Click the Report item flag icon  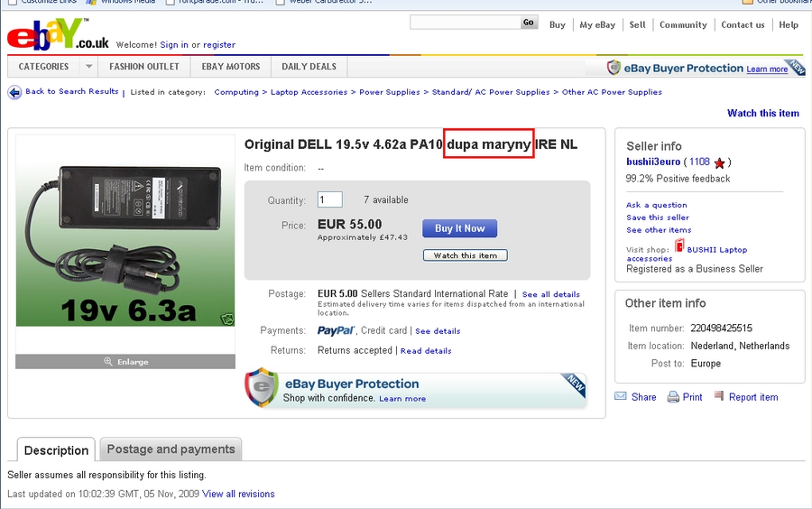point(719,396)
